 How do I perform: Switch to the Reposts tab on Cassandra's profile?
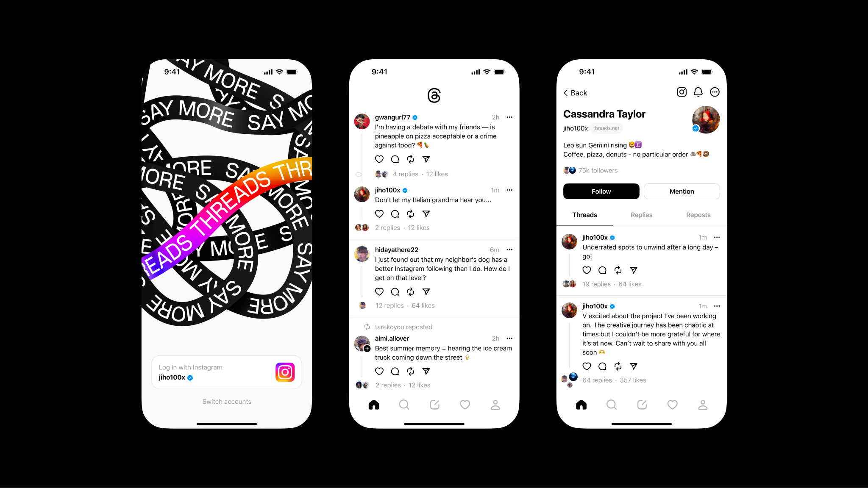(x=698, y=214)
